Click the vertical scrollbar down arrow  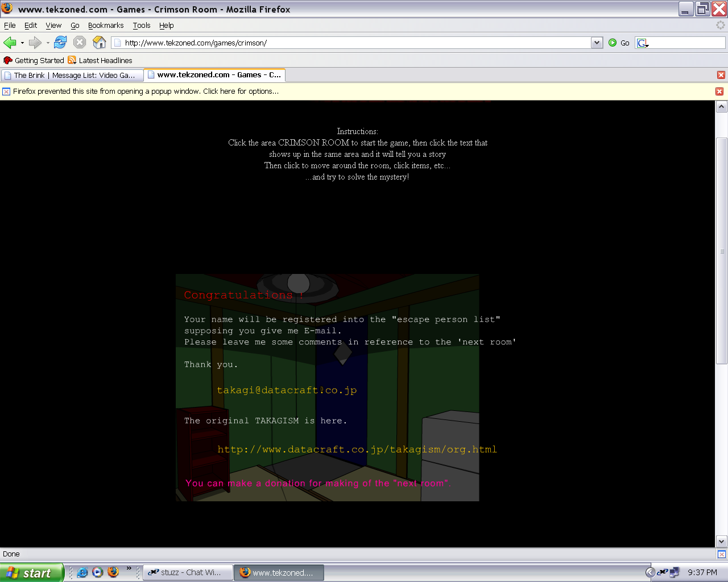pyautogui.click(x=721, y=542)
